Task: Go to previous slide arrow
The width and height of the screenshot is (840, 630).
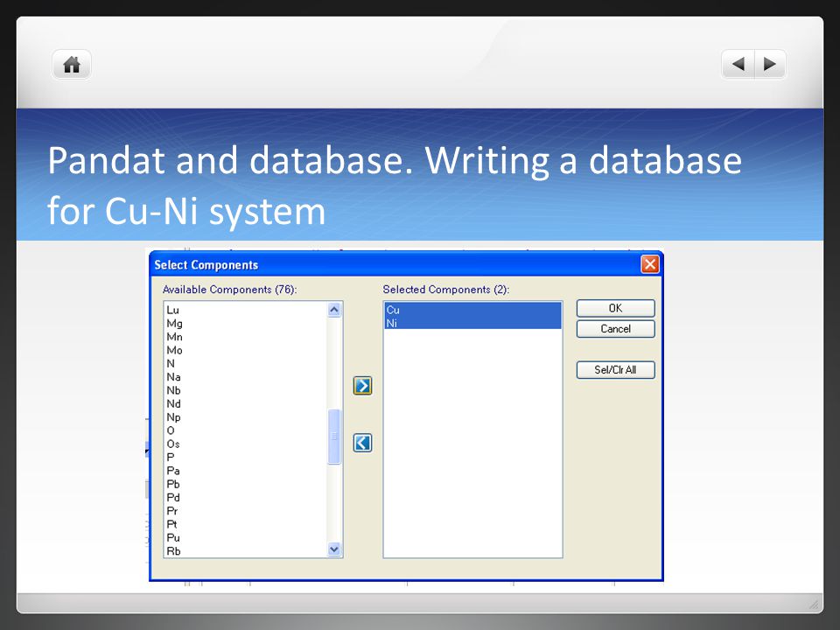Action: point(738,64)
